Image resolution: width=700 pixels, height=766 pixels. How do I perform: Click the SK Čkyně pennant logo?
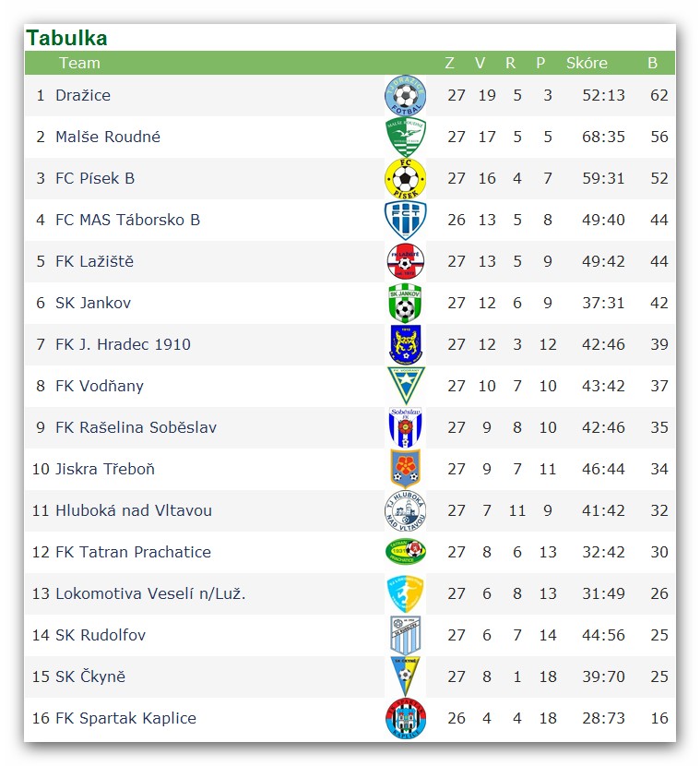click(405, 677)
